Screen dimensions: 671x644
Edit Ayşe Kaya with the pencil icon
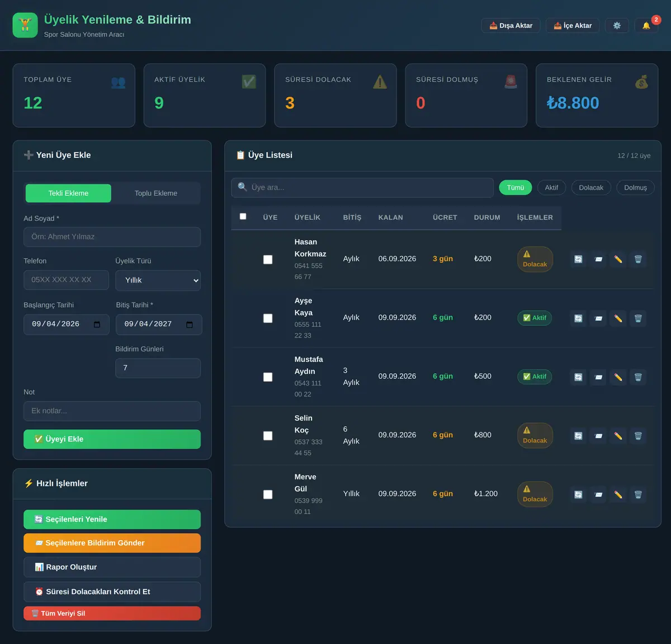[618, 318]
